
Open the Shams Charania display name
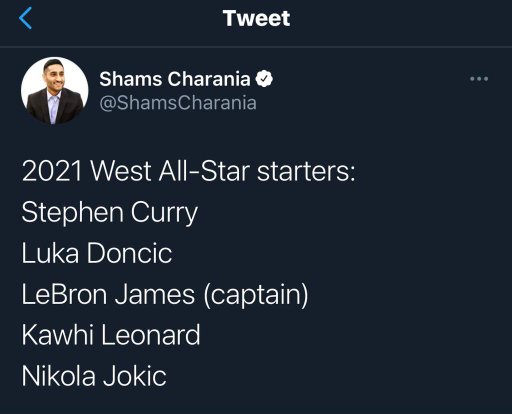(175, 79)
